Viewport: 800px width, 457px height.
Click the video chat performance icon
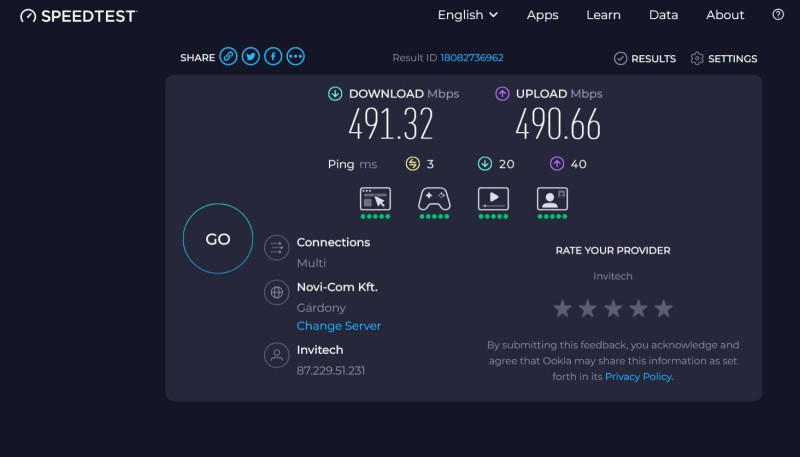tap(552, 199)
